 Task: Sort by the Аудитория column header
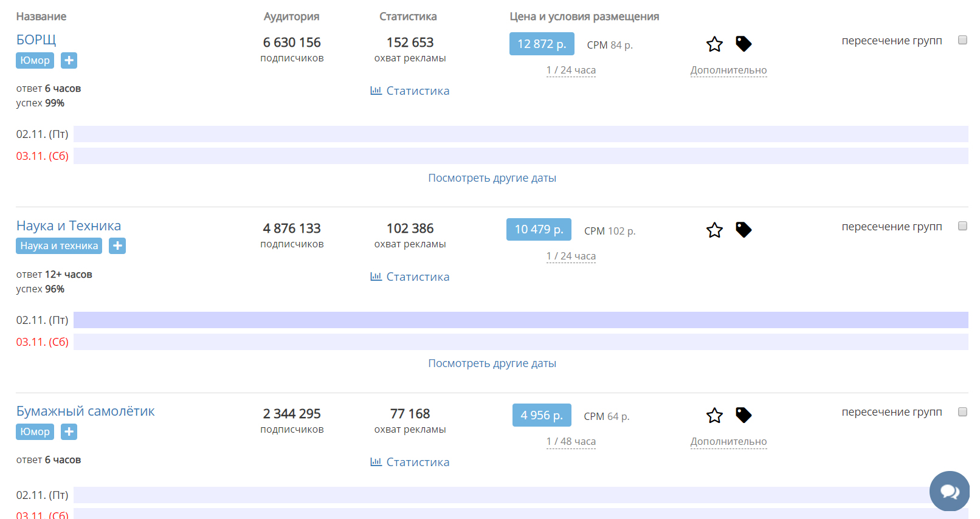[x=291, y=16]
